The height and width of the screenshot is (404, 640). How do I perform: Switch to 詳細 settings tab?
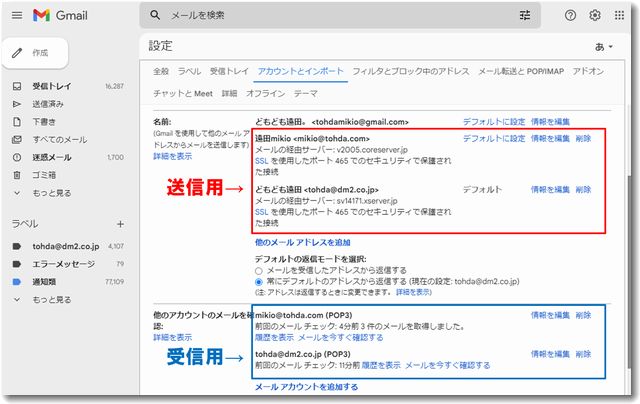pyautogui.click(x=229, y=93)
